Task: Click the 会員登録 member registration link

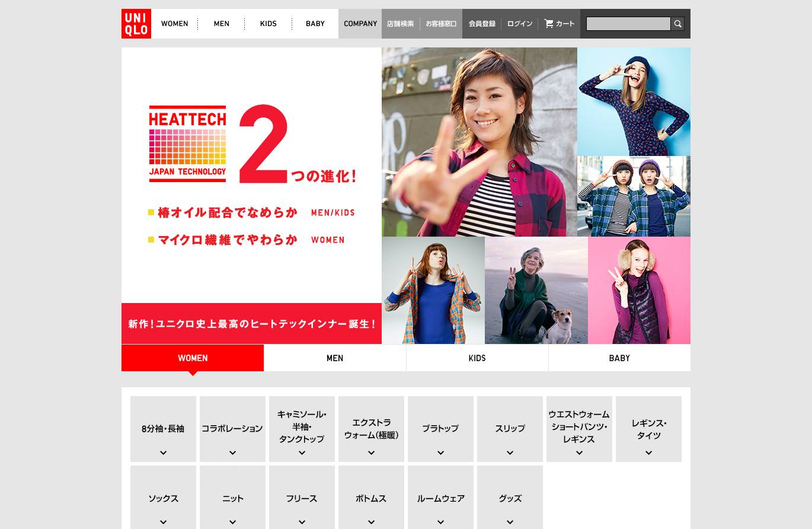Action: click(482, 24)
